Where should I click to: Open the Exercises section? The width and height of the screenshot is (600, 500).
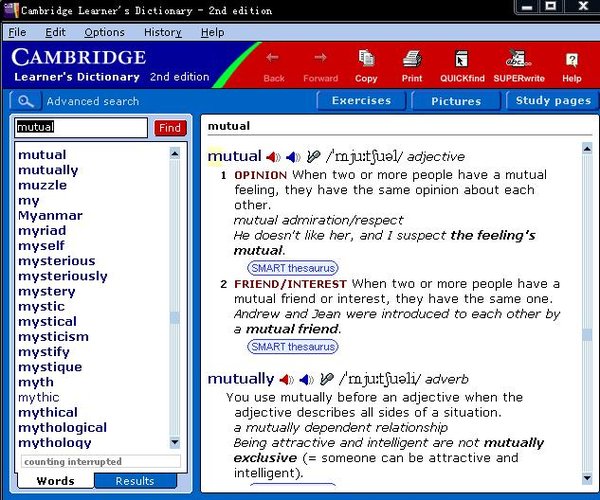(x=361, y=101)
